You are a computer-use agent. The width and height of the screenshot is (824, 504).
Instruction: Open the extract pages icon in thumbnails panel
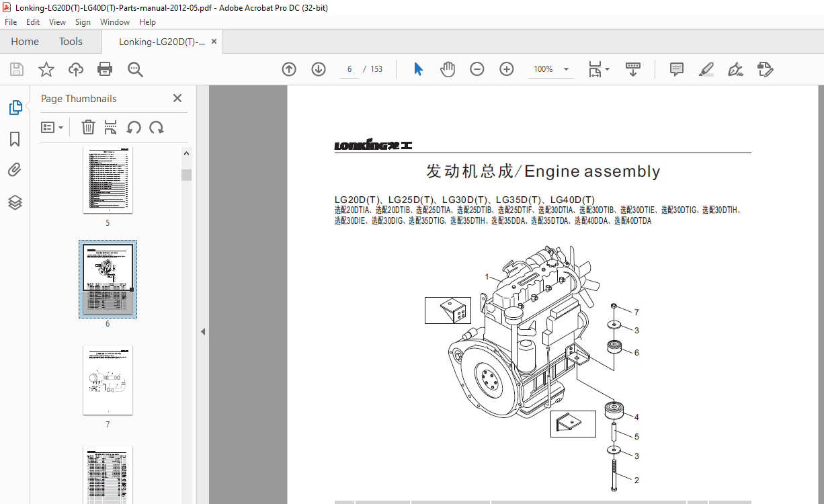(x=111, y=127)
